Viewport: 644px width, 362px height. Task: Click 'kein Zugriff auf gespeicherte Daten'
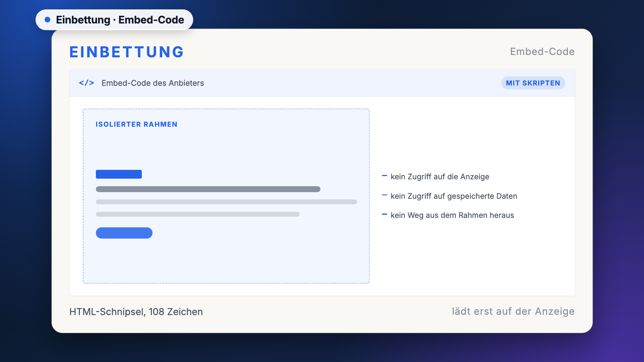tap(454, 196)
